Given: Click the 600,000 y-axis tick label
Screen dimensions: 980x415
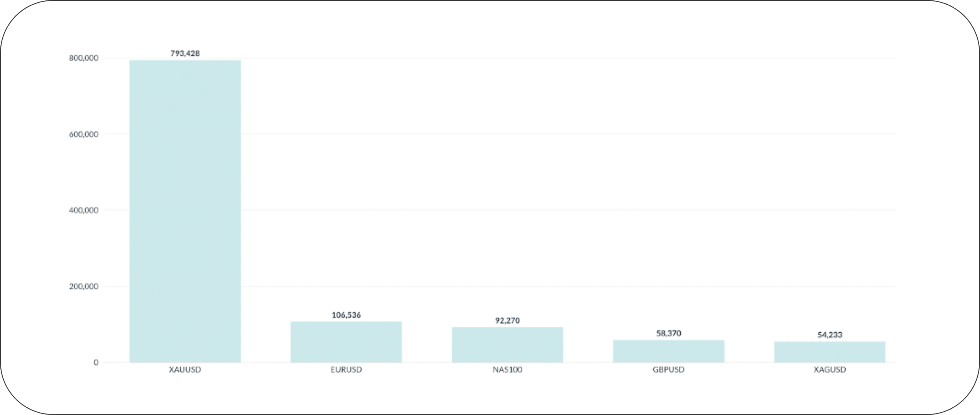Looking at the screenshot, I should tap(83, 134).
